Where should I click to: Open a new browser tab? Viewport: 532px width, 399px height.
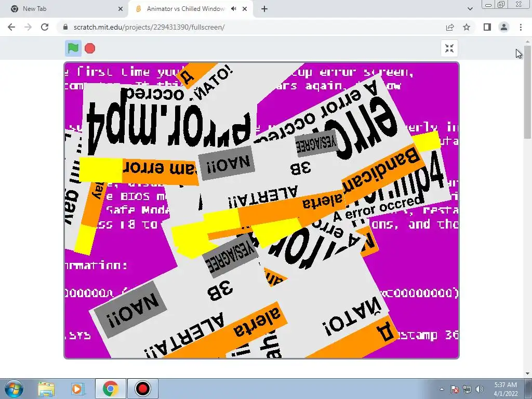coord(264,9)
